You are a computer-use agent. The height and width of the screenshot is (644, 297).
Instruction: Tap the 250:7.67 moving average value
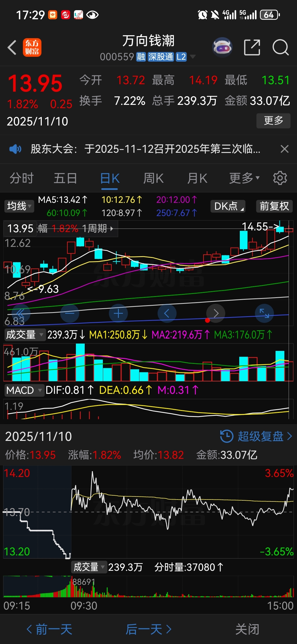(177, 213)
